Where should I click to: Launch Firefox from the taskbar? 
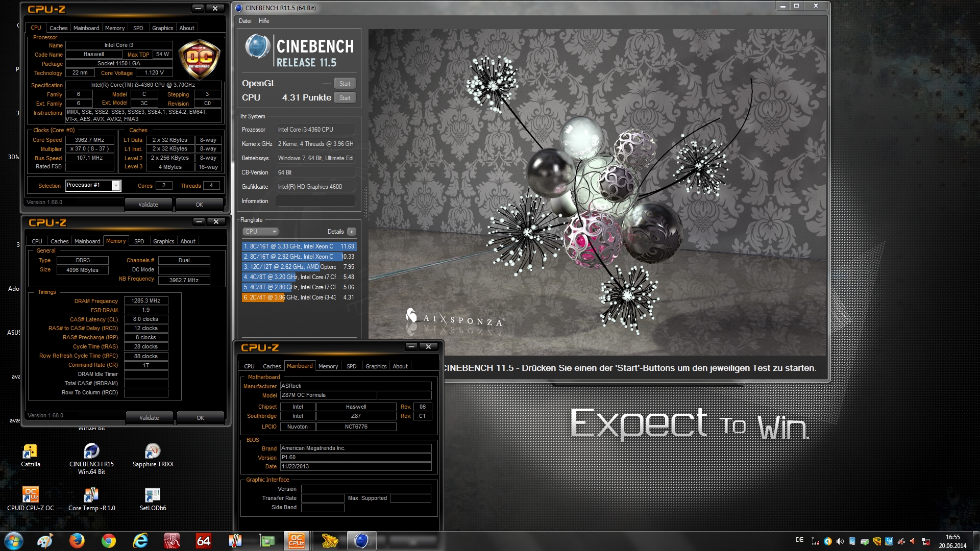(x=77, y=541)
